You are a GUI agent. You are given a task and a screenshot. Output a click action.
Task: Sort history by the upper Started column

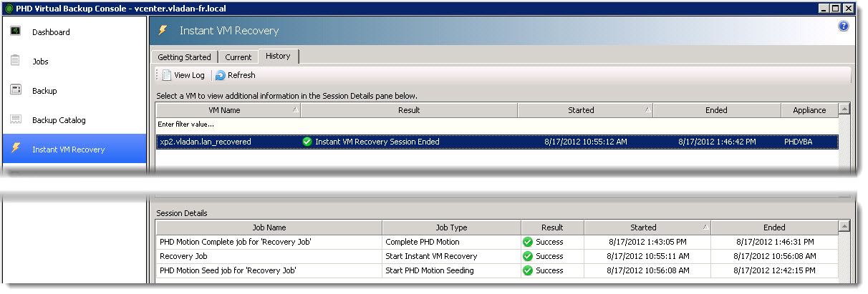[x=585, y=110]
